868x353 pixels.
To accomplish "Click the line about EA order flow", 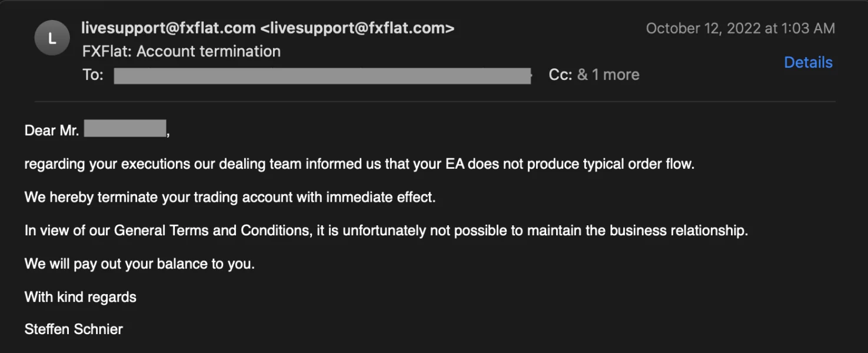I will click(x=359, y=164).
